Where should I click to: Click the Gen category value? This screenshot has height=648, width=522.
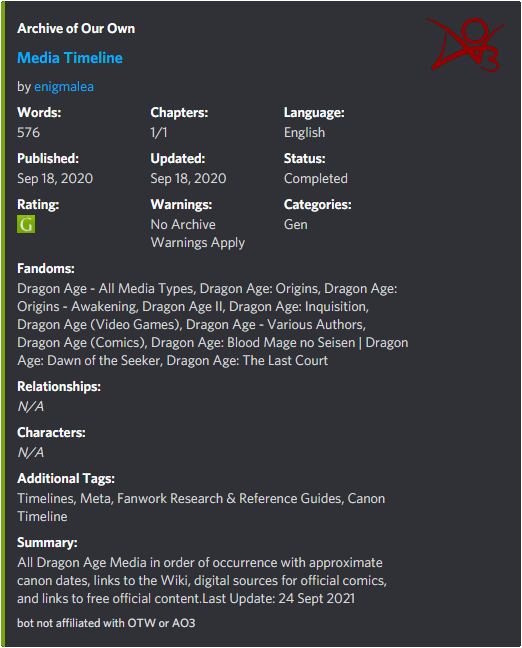296,224
